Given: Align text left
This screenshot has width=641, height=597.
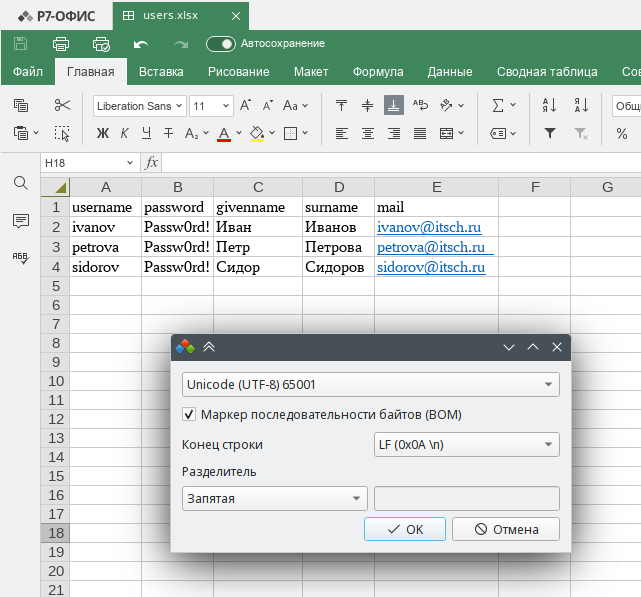Looking at the screenshot, I should coord(341,133).
